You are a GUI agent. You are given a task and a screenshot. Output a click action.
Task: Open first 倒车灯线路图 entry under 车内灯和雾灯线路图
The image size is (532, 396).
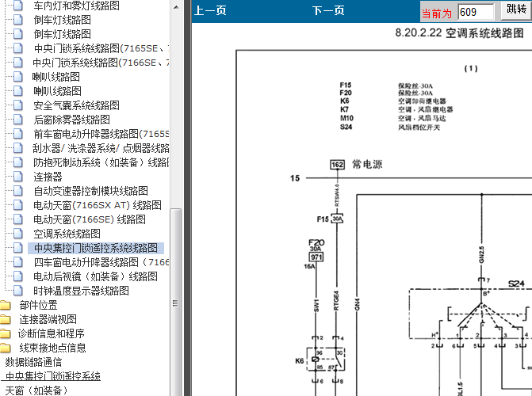(x=62, y=20)
